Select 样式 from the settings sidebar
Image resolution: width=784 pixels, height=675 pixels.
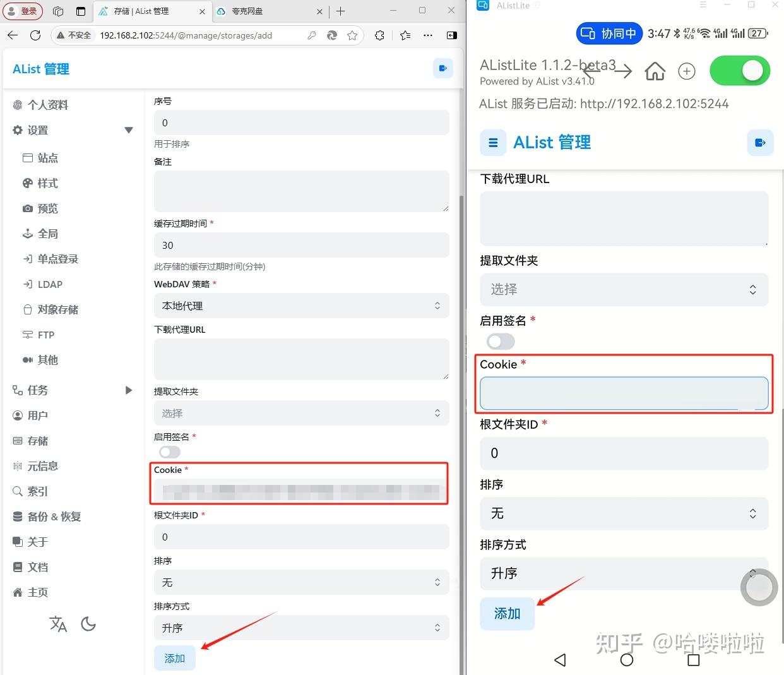pos(47,183)
